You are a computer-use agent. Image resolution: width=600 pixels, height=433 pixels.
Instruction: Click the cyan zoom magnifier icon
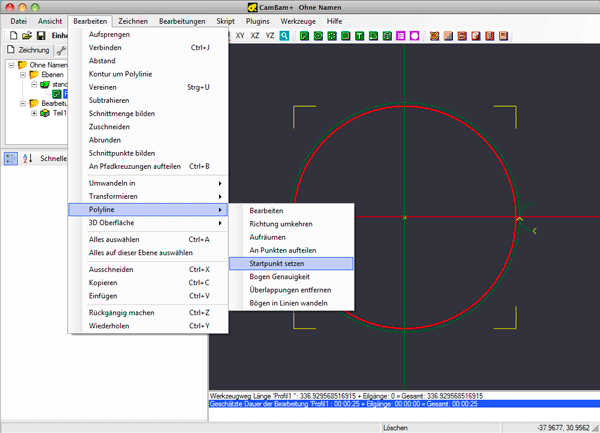point(285,35)
